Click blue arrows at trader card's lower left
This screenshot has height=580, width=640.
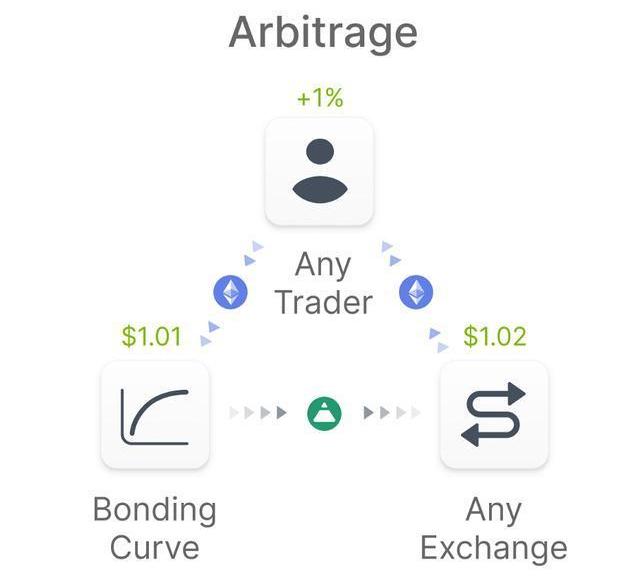254,252
